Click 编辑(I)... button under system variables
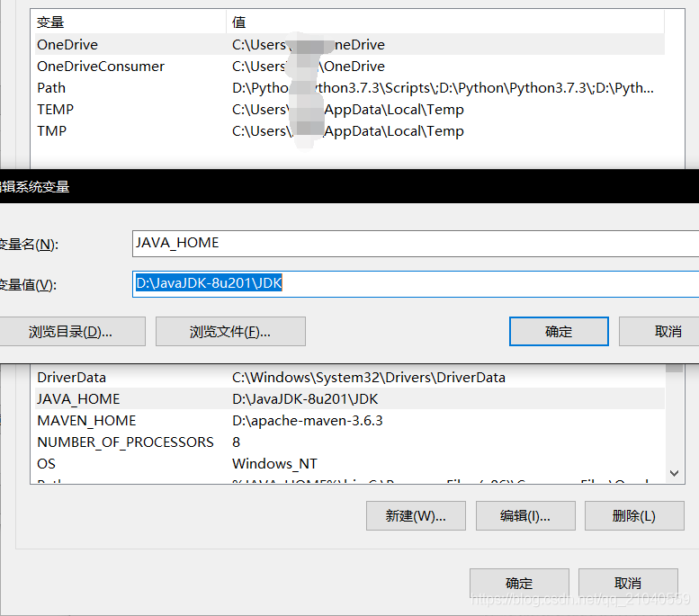This screenshot has width=699, height=616. pyautogui.click(x=525, y=515)
